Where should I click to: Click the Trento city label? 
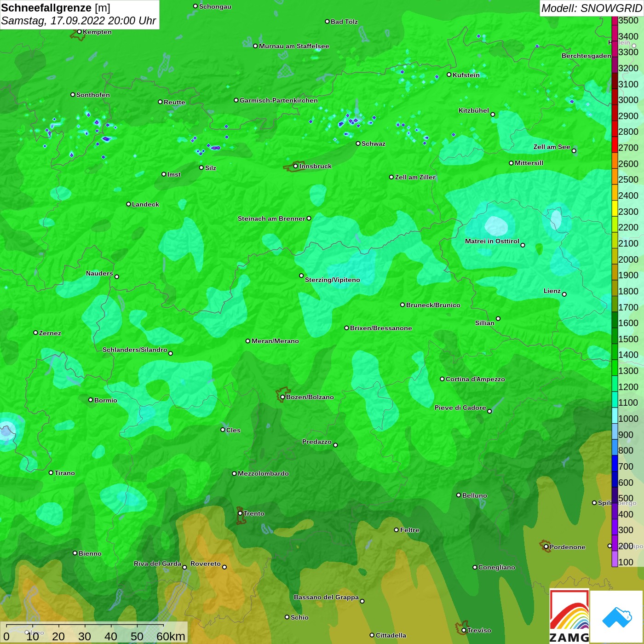(254, 513)
